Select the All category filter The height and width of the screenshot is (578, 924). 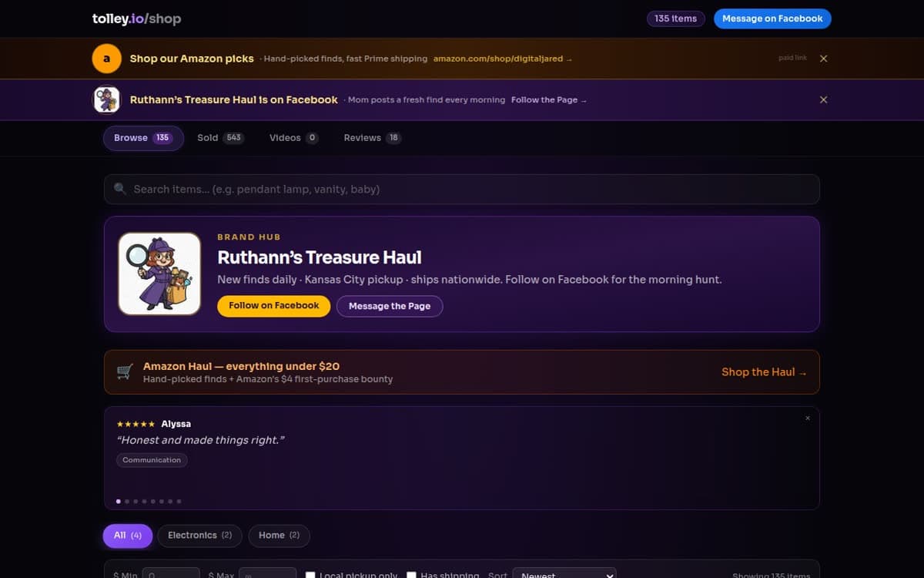(x=128, y=536)
